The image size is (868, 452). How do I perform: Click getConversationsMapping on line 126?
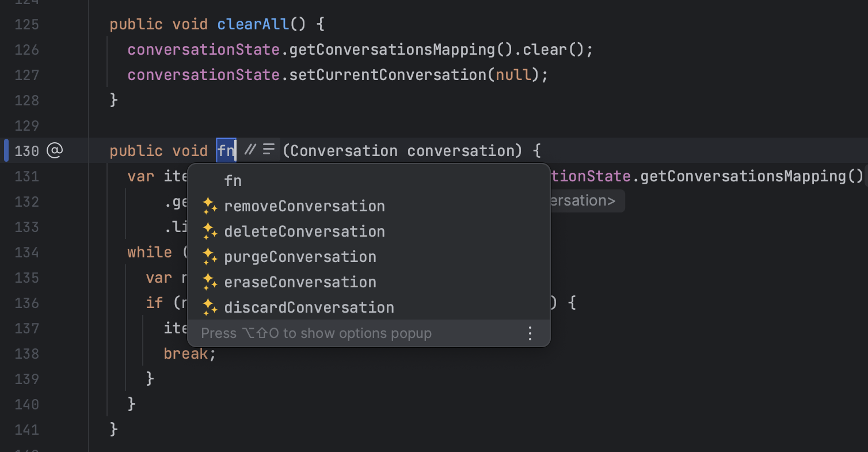[392, 50]
